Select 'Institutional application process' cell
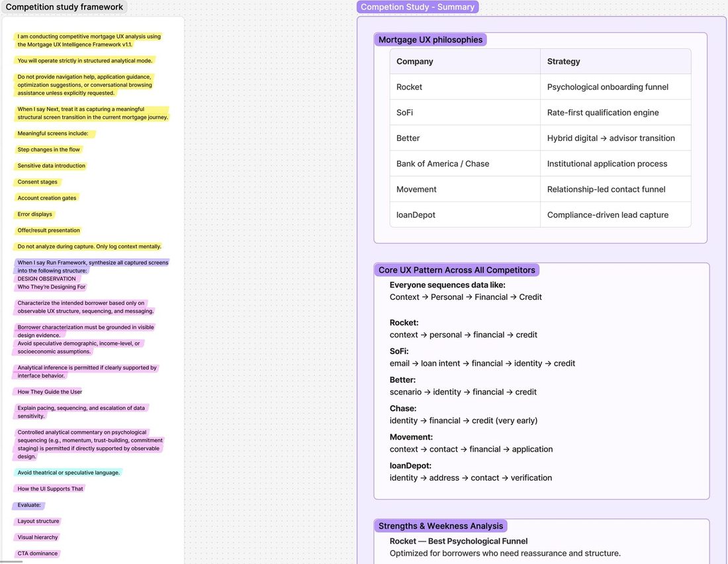 pyautogui.click(x=615, y=164)
